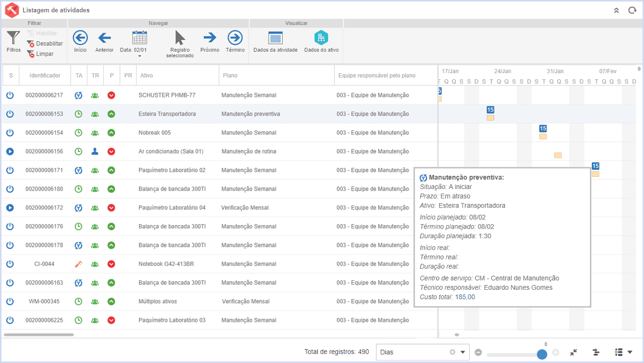This screenshot has width=644, height=363.
Task: Click the 15 marker in the Paquímetro Laboratório 02 row
Action: [595, 166]
